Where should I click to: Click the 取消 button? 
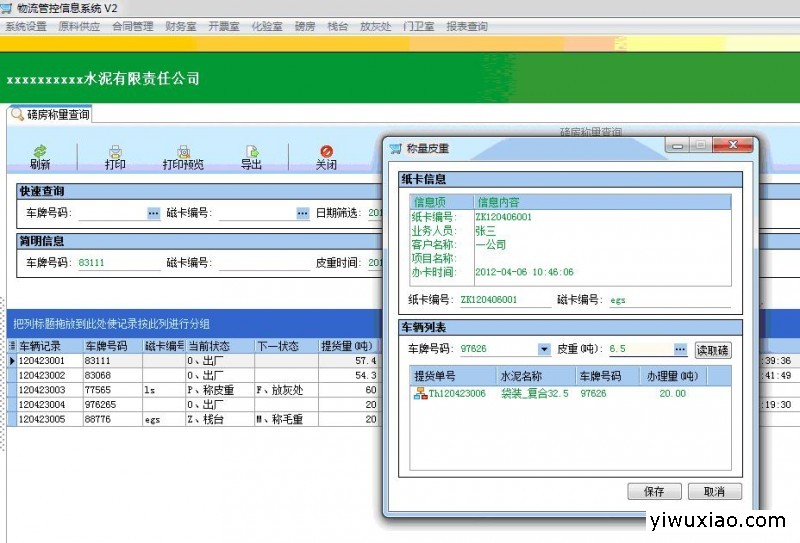pos(715,491)
